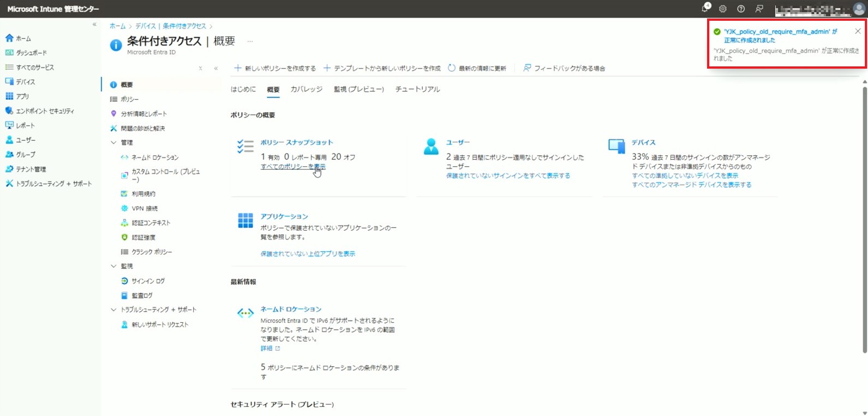Open 認証強度 menu item

pyautogui.click(x=143, y=237)
